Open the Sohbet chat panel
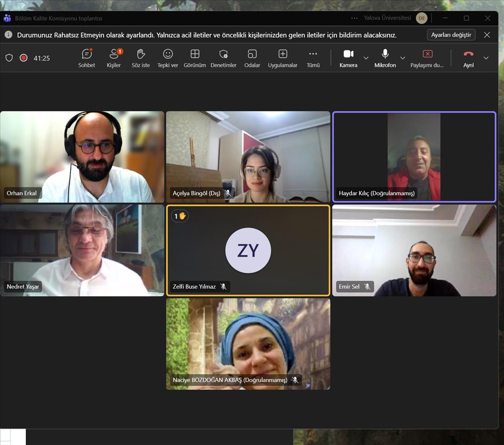The image size is (504, 445). (87, 57)
